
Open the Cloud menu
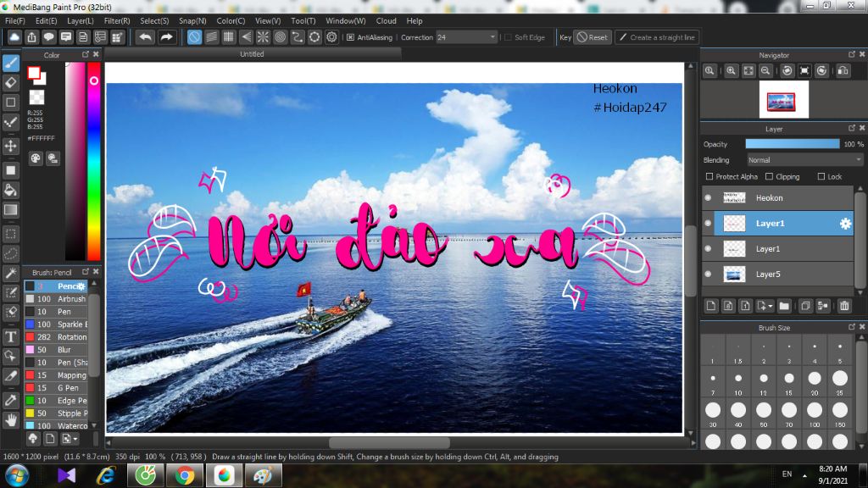[386, 20]
